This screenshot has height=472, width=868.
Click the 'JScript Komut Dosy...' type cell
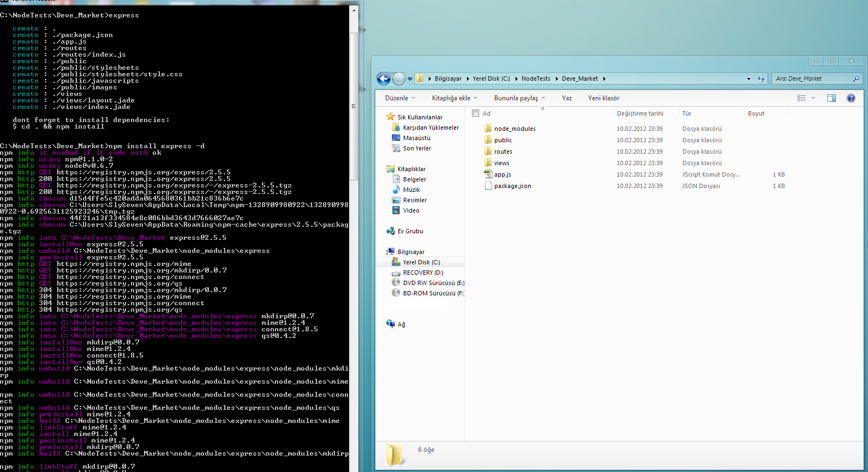pos(711,174)
